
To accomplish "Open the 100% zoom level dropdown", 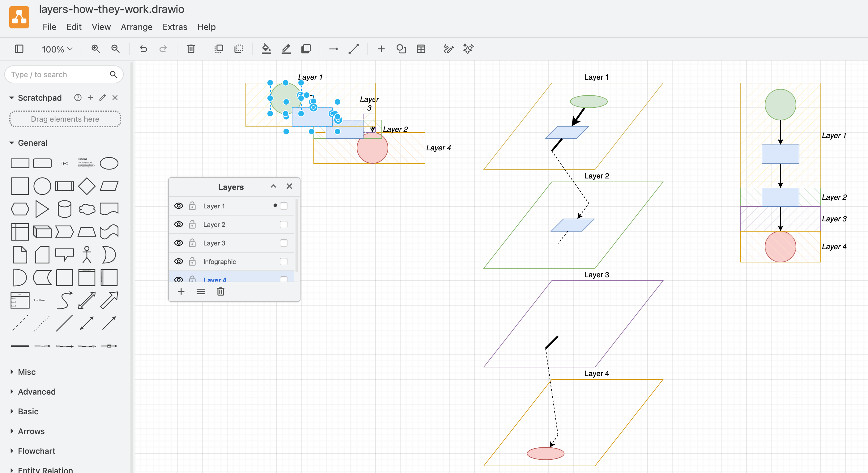I will click(x=56, y=49).
